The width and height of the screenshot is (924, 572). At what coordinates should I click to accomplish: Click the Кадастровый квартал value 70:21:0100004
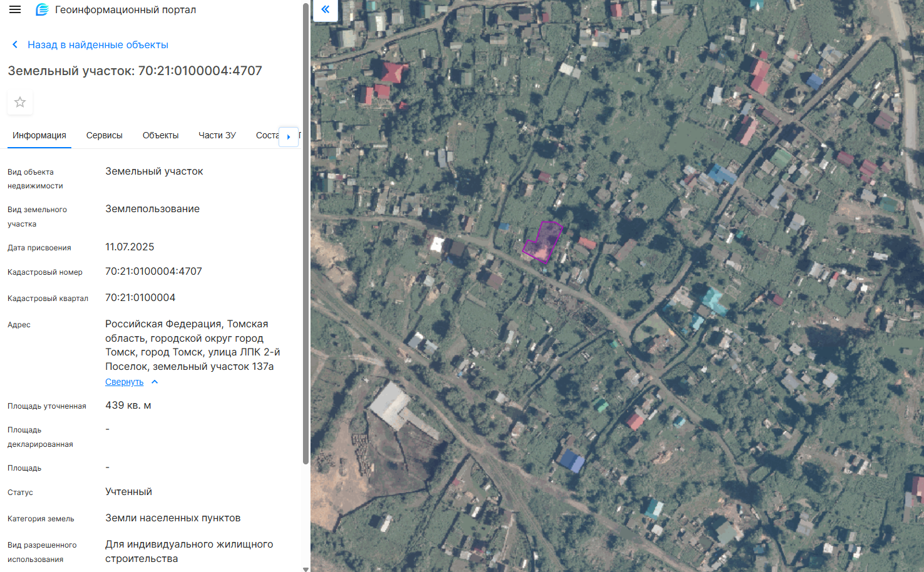coord(140,298)
